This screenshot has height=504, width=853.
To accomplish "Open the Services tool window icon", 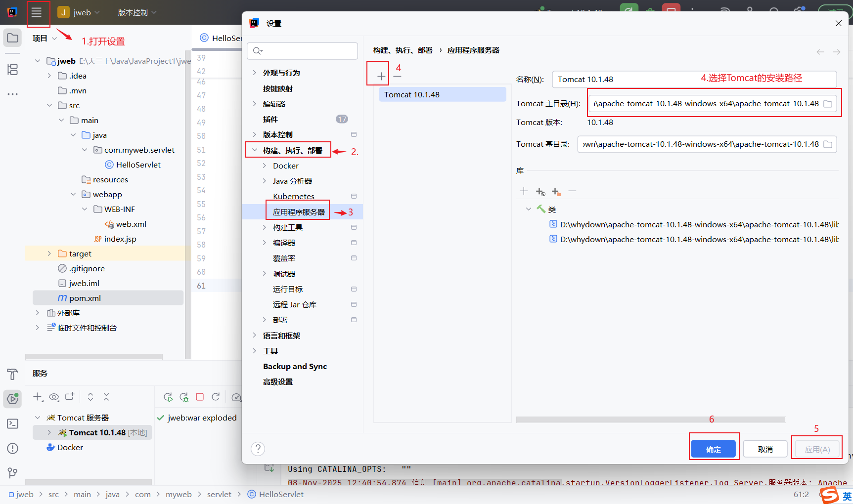I will [x=12, y=399].
